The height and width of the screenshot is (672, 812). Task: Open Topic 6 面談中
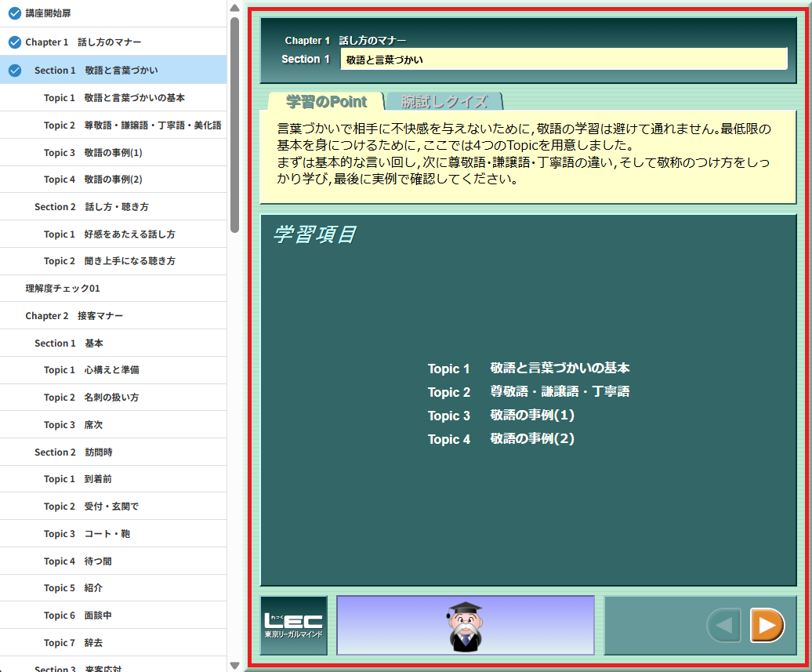point(114,616)
